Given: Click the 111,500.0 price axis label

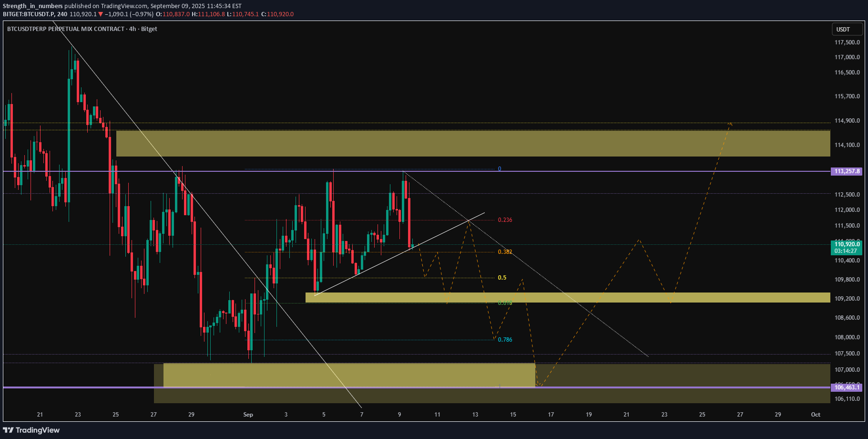Looking at the screenshot, I should 847,226.
